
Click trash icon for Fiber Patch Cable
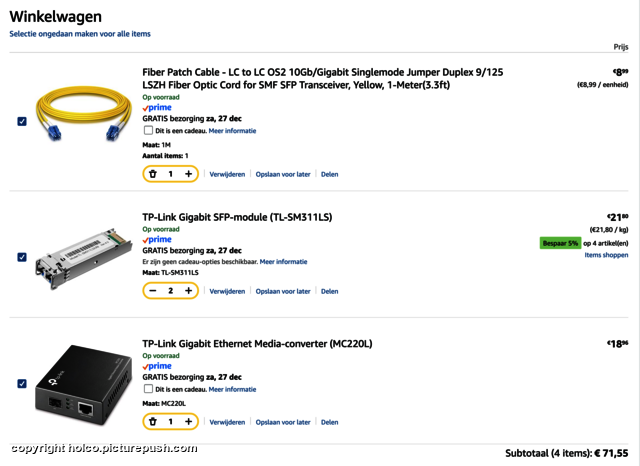pyautogui.click(x=153, y=174)
